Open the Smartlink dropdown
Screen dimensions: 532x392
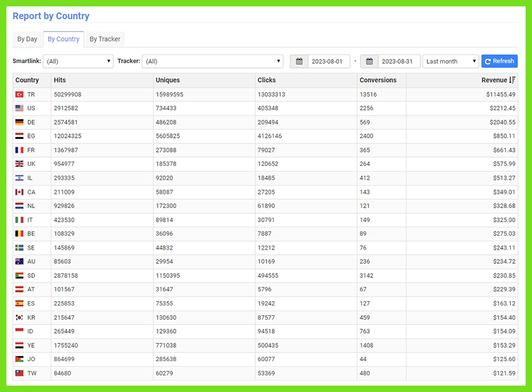78,61
